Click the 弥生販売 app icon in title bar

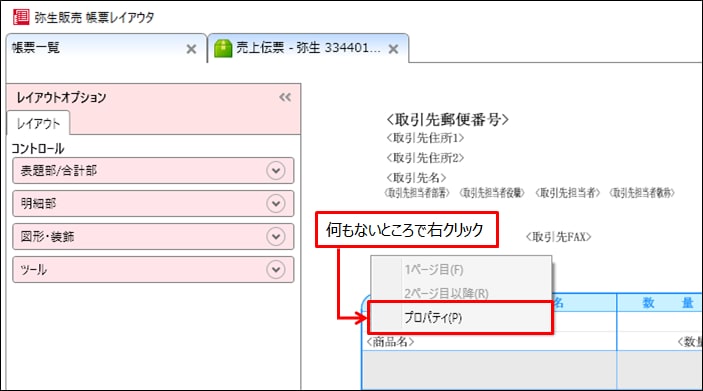[21, 16]
